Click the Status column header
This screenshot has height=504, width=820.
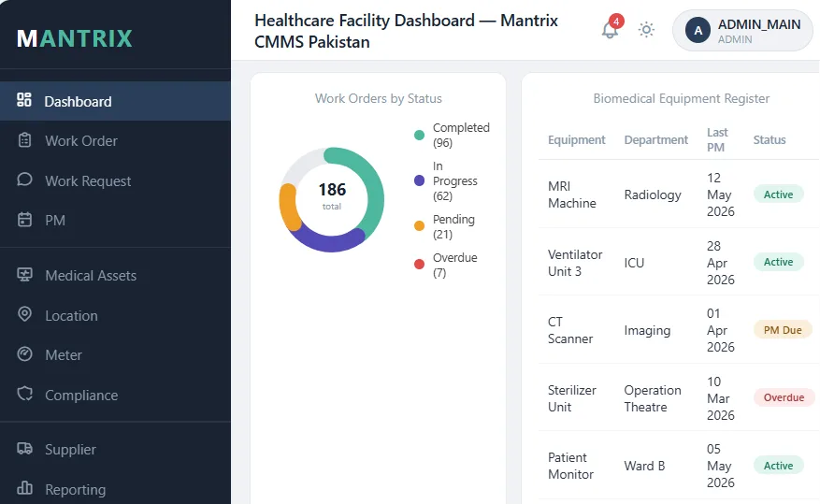click(x=770, y=140)
